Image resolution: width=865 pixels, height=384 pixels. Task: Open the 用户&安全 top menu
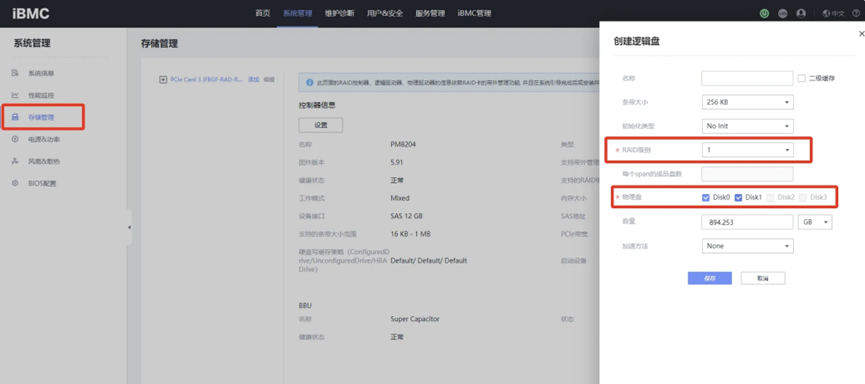[385, 14]
